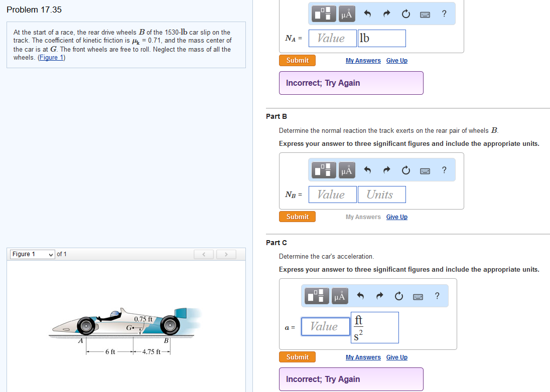Select the μÅ symbols icon in Part C toolbar

(339, 296)
